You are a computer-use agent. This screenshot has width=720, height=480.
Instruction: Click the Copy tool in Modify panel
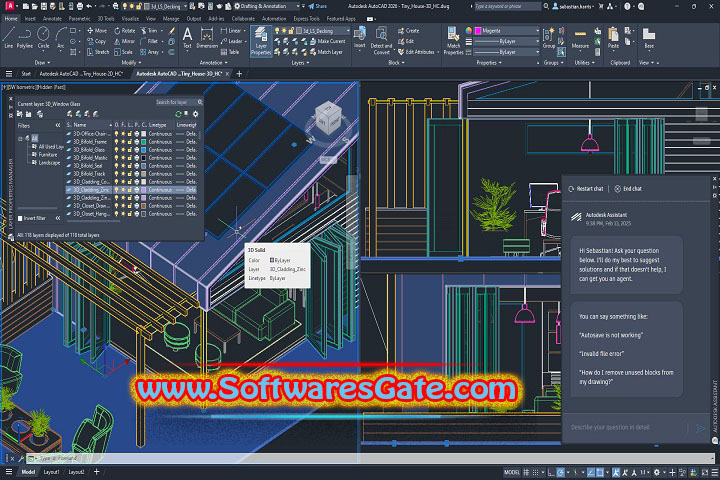(x=96, y=41)
